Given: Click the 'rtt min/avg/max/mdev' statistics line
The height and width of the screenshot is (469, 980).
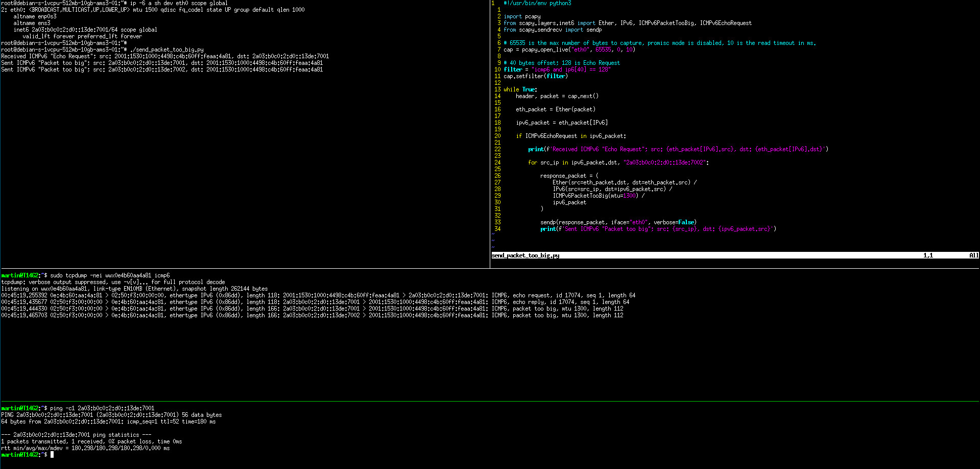Looking at the screenshot, I should [85, 449].
